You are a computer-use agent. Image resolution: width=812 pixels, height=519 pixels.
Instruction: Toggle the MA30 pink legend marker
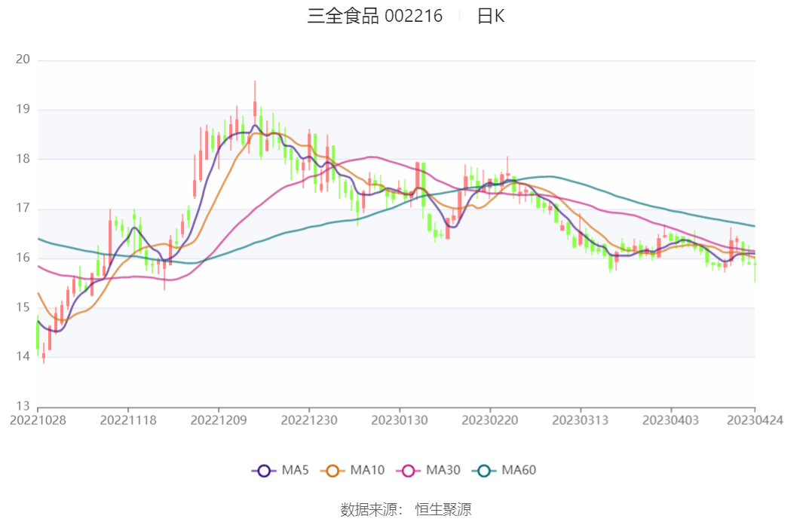tap(408, 471)
